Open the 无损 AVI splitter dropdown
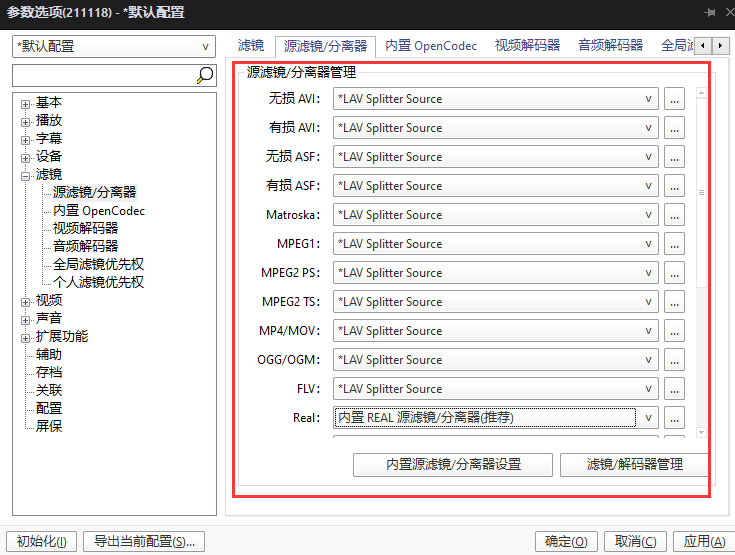 pos(495,99)
